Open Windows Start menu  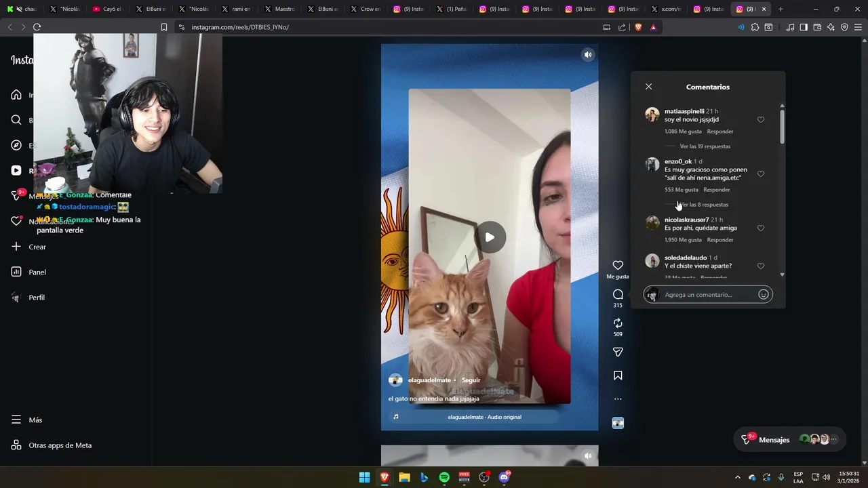click(x=364, y=477)
